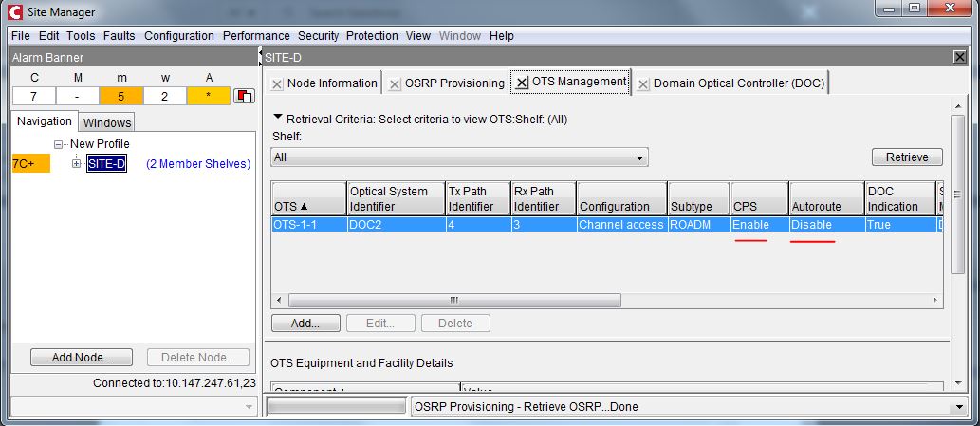
Task: Close the OTS Management tab via X icon
Action: [522, 83]
